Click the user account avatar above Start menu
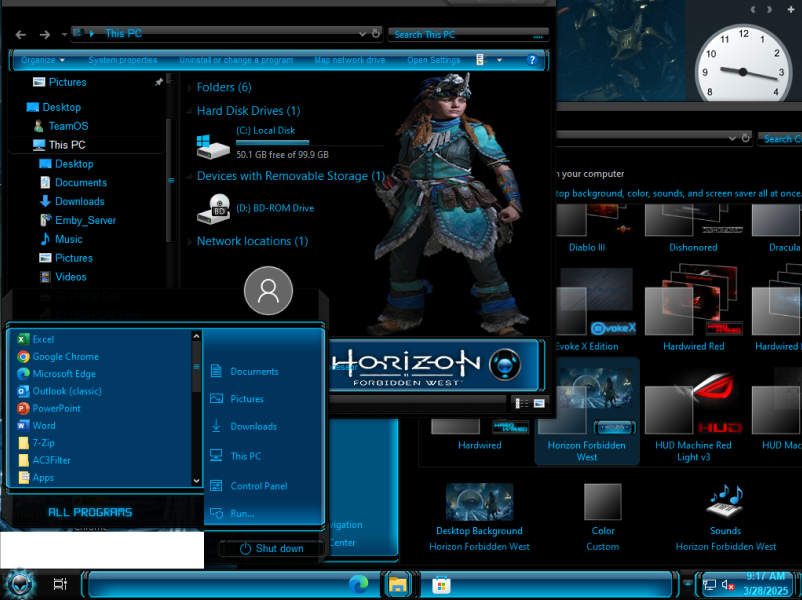 269,291
